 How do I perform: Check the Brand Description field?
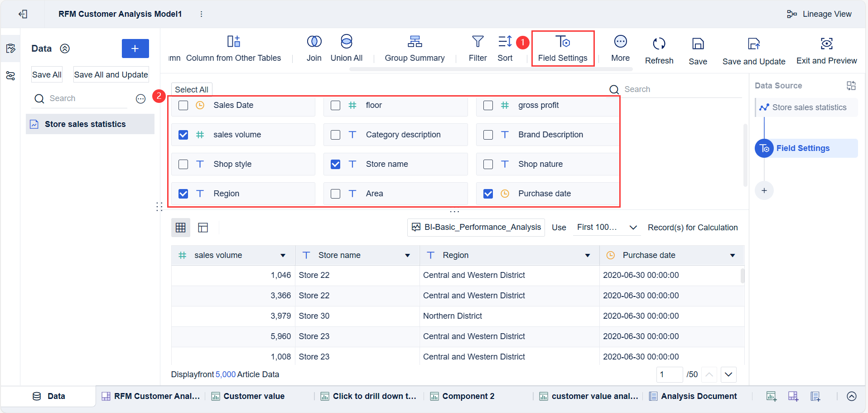tap(488, 134)
